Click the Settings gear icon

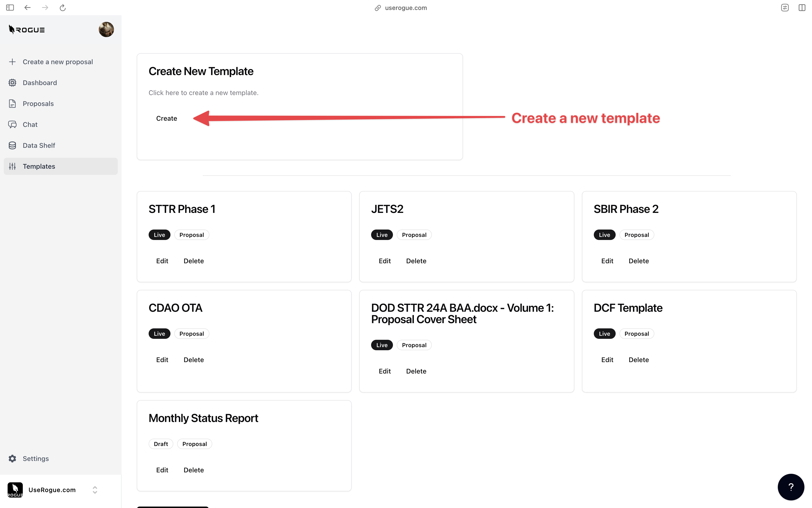(x=12, y=459)
